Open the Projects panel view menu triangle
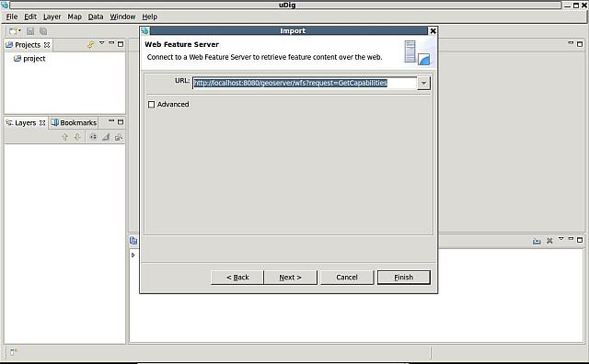Viewport: 589px width, 364px height. (x=101, y=43)
